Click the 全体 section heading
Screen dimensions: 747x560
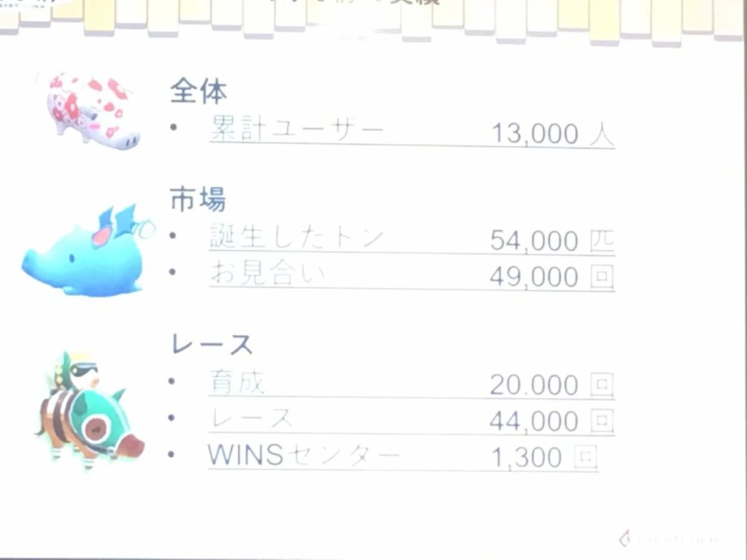pyautogui.click(x=198, y=91)
